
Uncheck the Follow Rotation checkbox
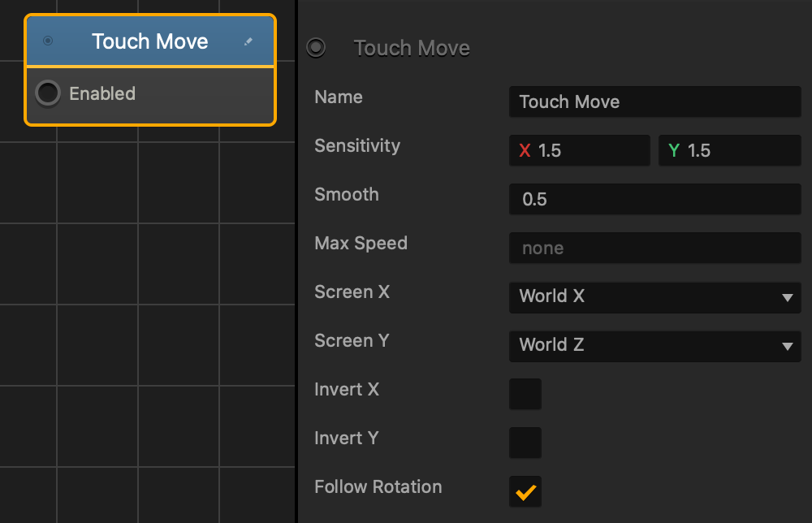pos(525,491)
